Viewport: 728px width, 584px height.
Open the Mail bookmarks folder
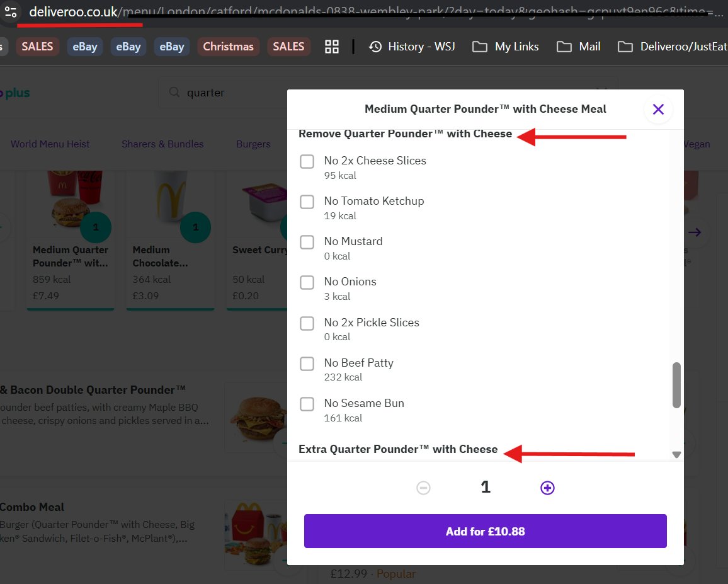tap(578, 47)
